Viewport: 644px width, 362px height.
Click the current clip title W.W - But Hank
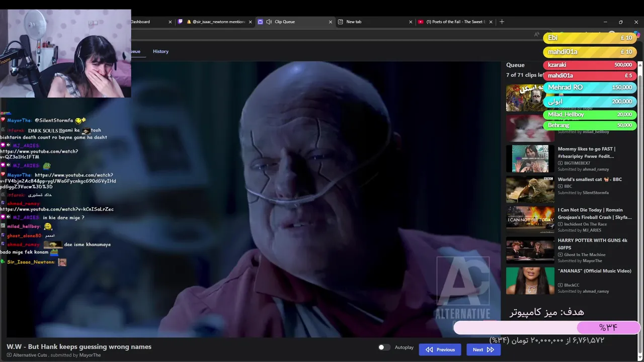(x=79, y=346)
